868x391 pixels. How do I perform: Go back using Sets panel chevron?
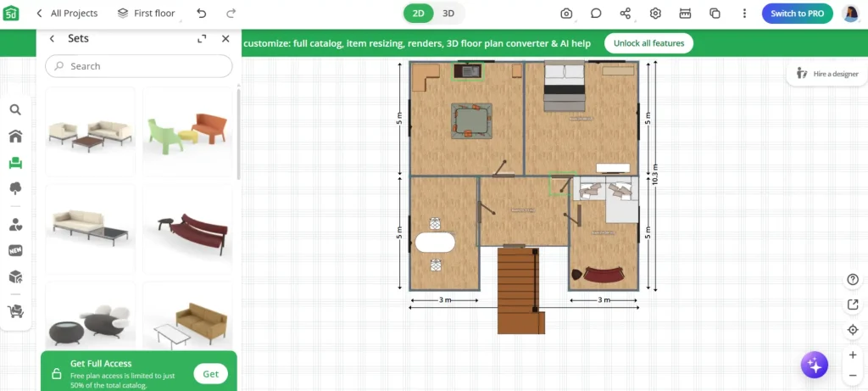coord(52,39)
